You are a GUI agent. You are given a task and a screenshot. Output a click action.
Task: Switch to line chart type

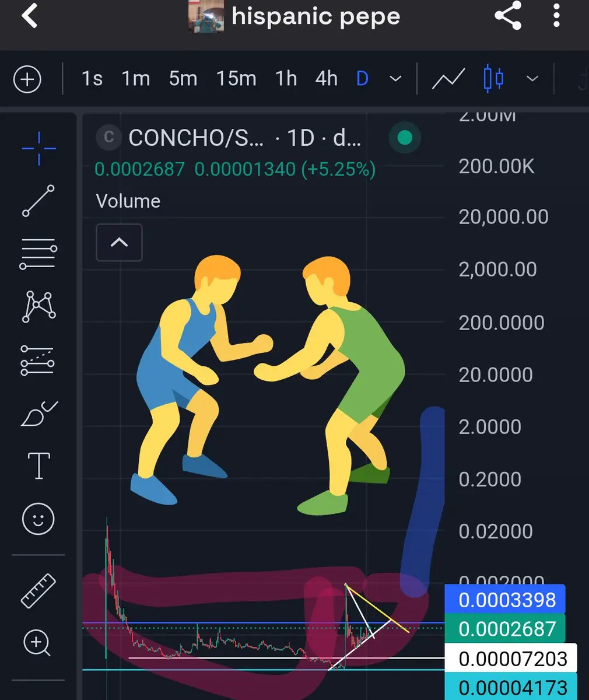pyautogui.click(x=448, y=79)
